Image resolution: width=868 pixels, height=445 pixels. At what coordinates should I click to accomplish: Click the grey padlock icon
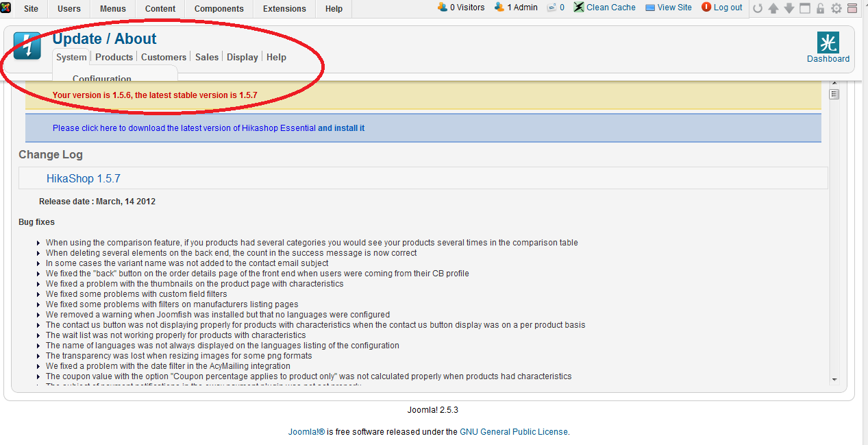point(820,8)
